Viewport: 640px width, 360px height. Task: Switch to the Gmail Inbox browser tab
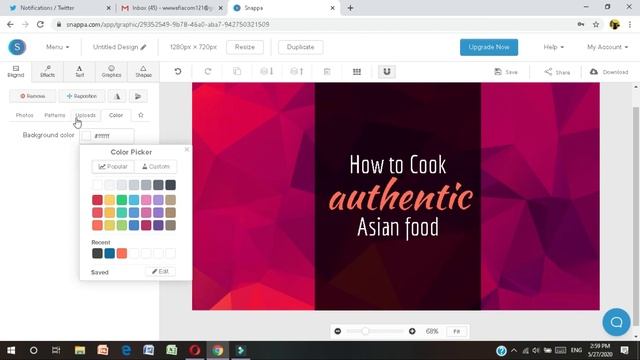point(171,8)
